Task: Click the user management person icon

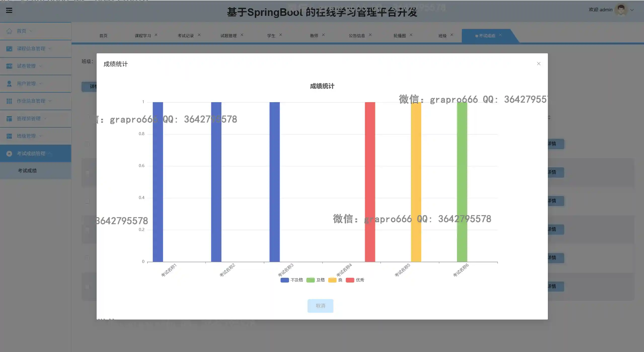Action: [x=9, y=84]
